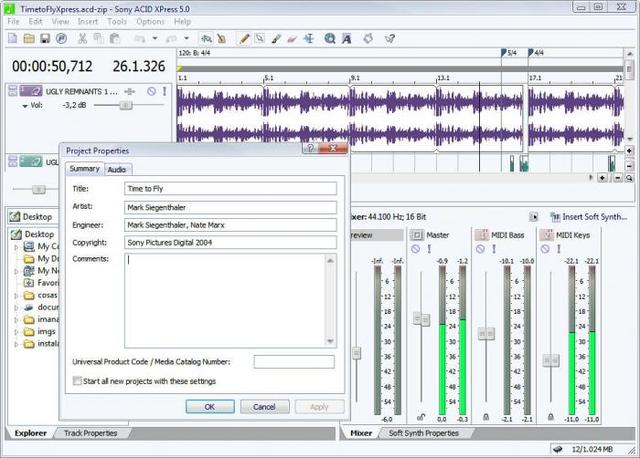The width and height of the screenshot is (640, 458).
Task: Mute the MIDI Bass channel
Action: pyautogui.click(x=480, y=249)
